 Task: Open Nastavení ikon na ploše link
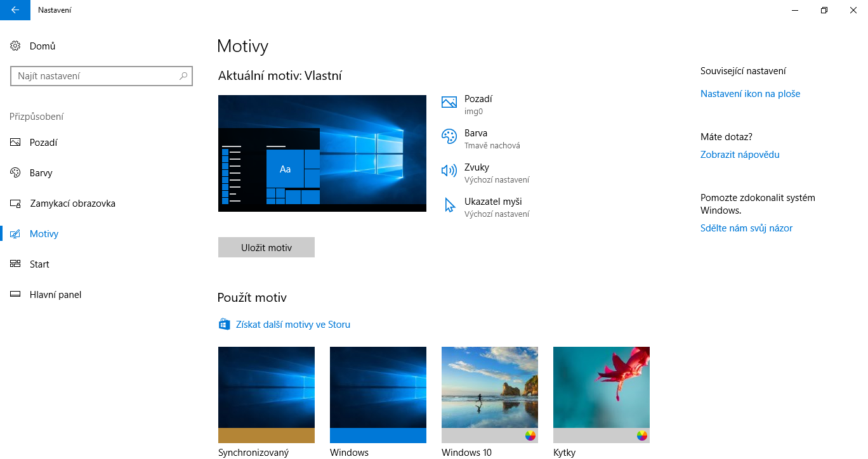[x=750, y=94]
